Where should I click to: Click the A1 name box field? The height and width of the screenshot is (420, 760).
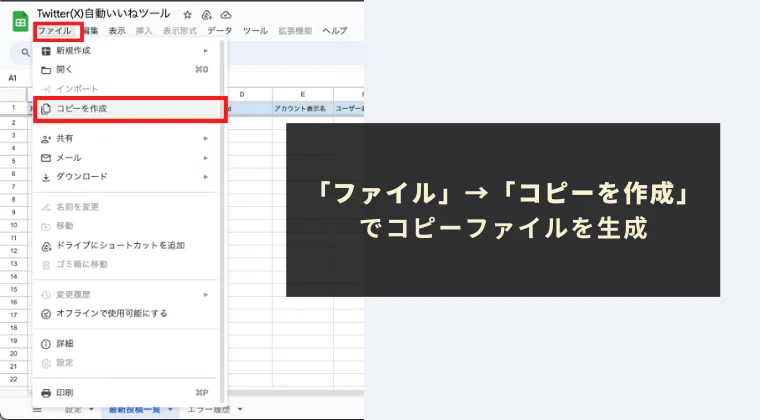[x=13, y=78]
